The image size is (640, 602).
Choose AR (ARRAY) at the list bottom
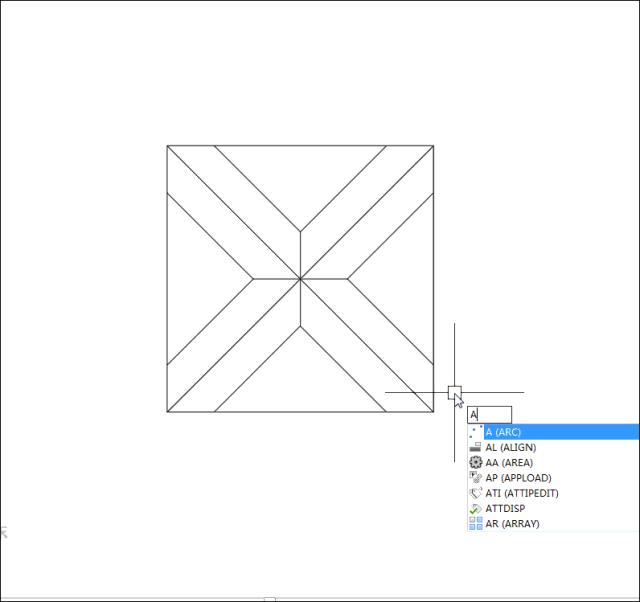tap(512, 524)
